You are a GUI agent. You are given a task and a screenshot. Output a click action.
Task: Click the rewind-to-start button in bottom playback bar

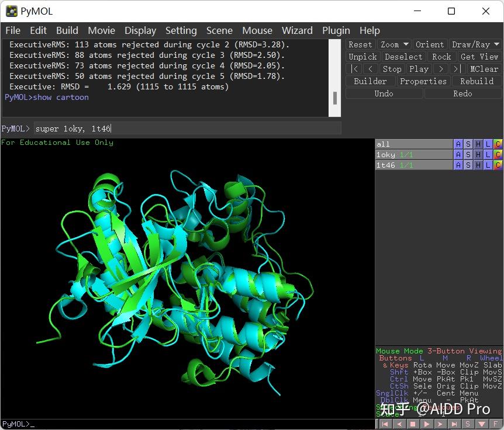(x=385, y=424)
